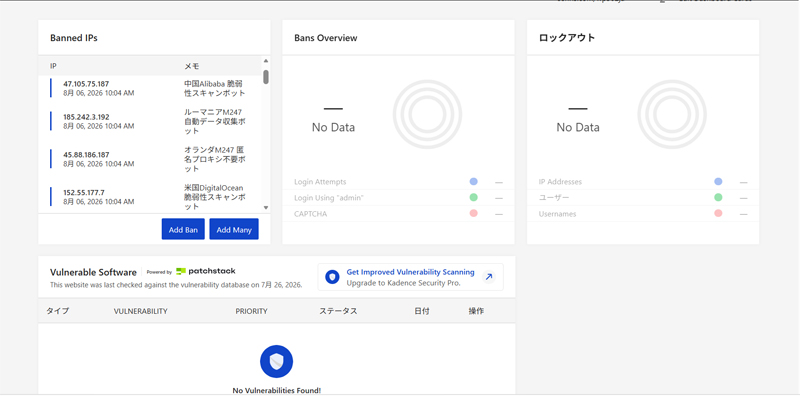
Task: Click the メモ column header
Action: [x=191, y=66]
